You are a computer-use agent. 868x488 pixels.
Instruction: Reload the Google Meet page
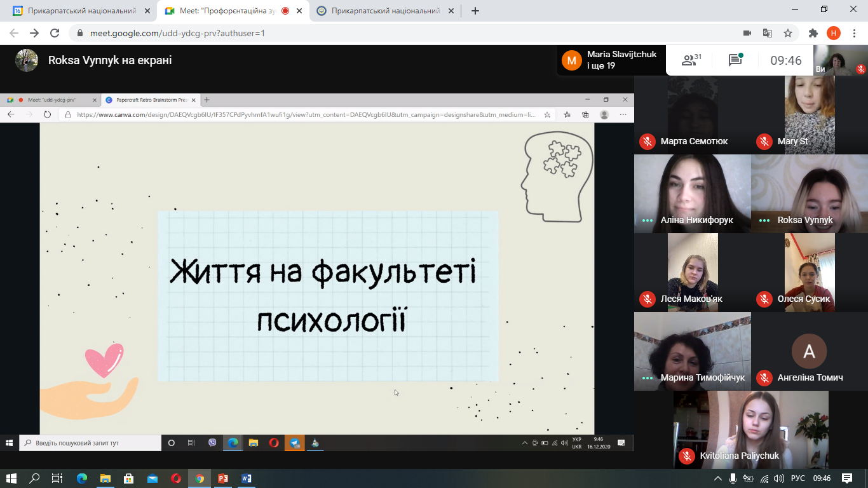click(55, 33)
